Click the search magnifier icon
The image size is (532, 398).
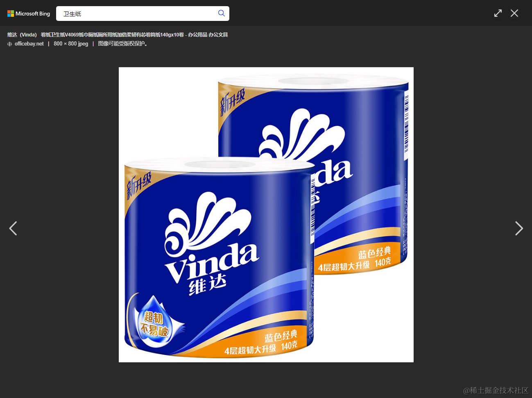tap(222, 13)
